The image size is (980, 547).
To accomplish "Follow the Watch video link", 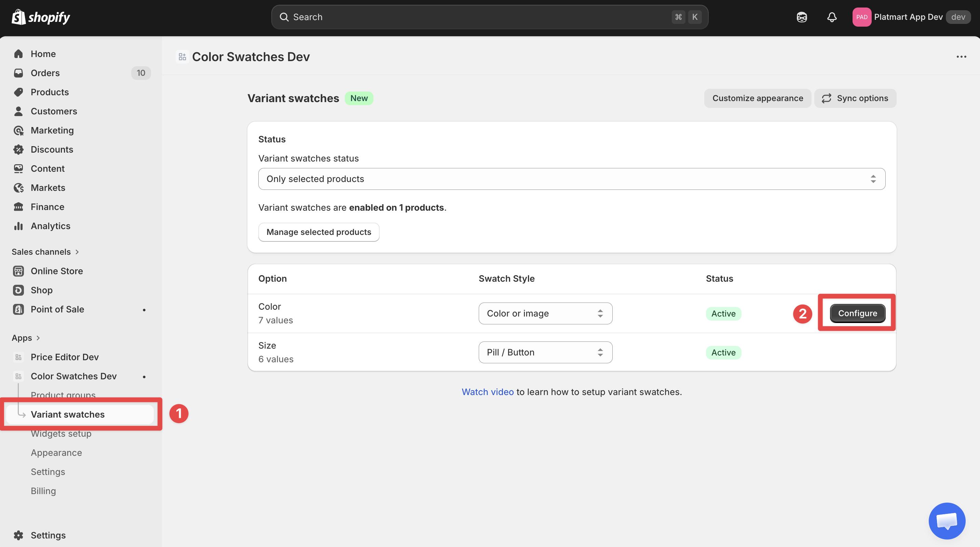I will (x=487, y=392).
